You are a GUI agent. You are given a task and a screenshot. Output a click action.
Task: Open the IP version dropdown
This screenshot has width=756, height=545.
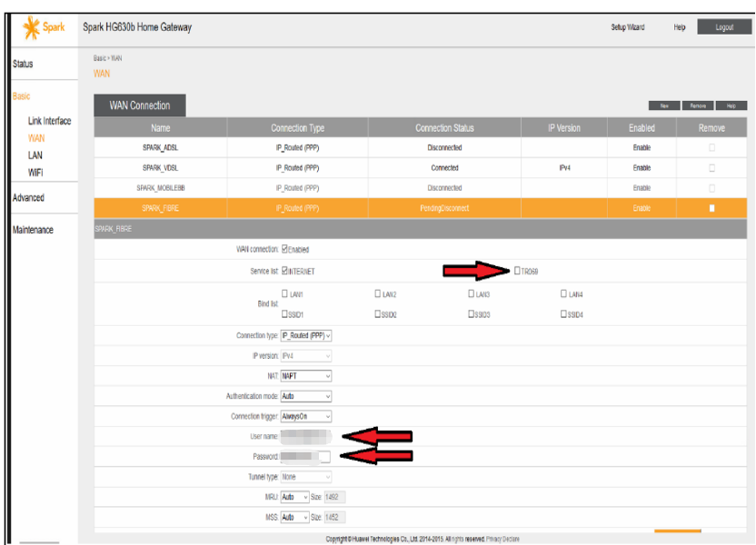tap(306, 356)
